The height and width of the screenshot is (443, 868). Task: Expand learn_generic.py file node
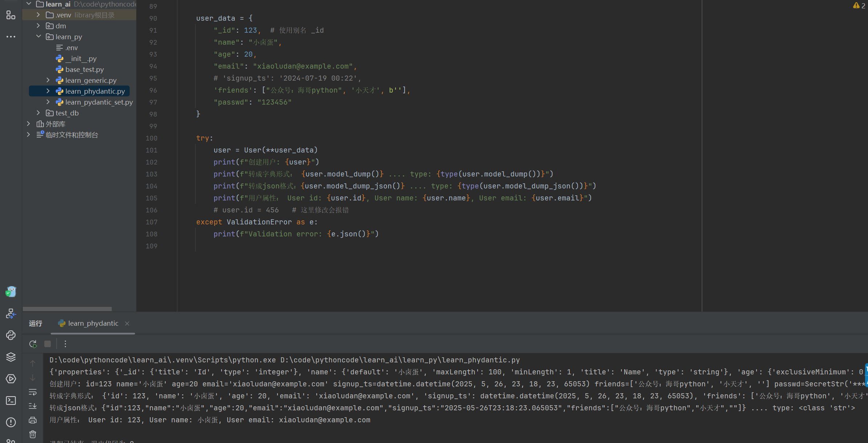(48, 80)
